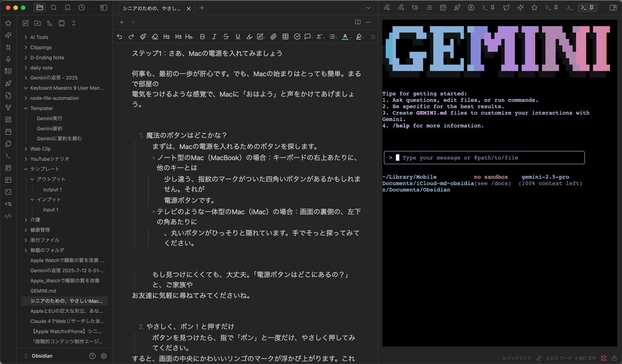This screenshot has height=364, width=622.
Task: Expand the AI Tools folder
Action: (39, 37)
